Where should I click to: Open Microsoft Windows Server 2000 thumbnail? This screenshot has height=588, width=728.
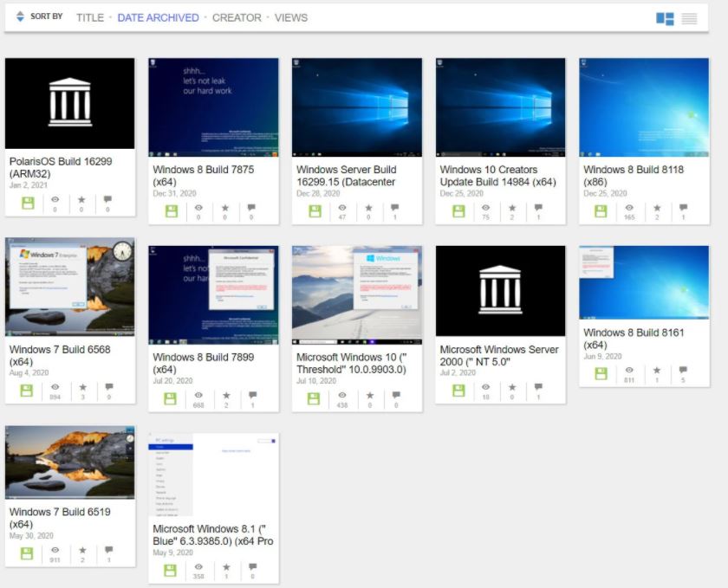501,291
